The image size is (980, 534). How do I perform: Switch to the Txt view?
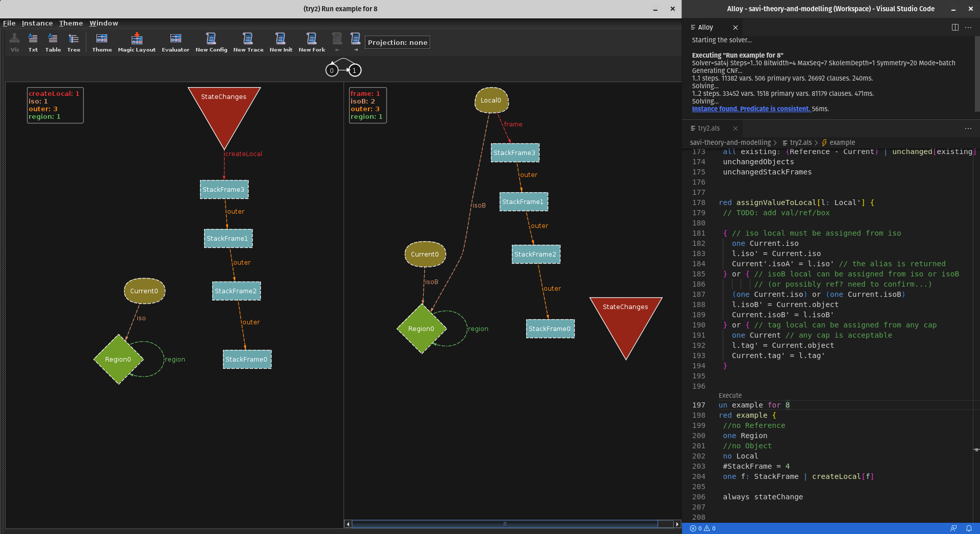click(x=33, y=42)
